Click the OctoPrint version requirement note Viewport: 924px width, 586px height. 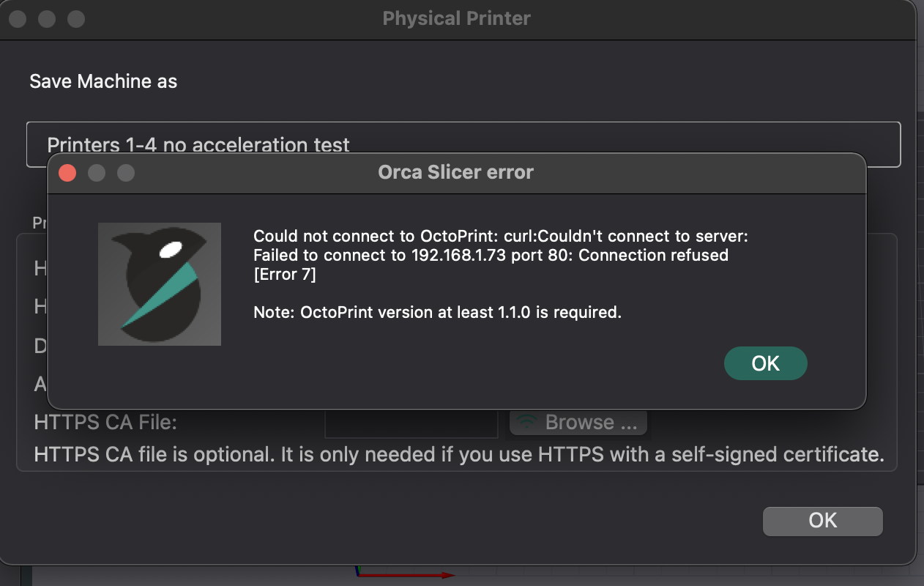coord(437,312)
